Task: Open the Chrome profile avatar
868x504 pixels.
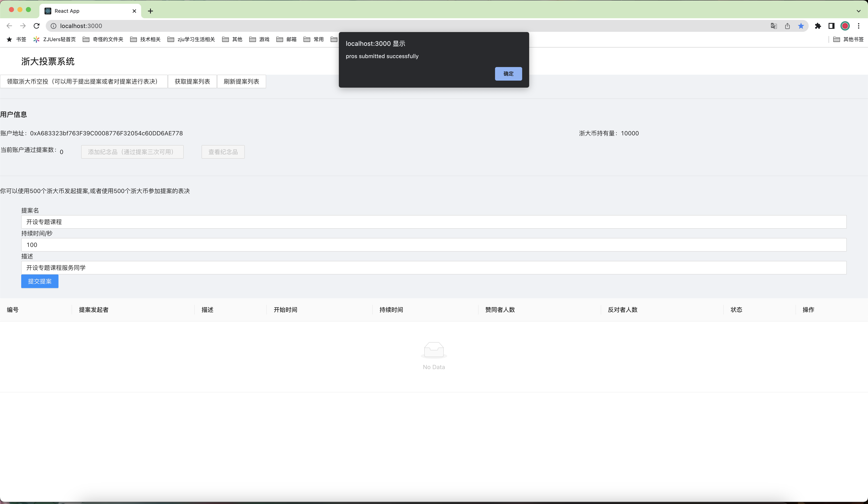Action: click(845, 26)
